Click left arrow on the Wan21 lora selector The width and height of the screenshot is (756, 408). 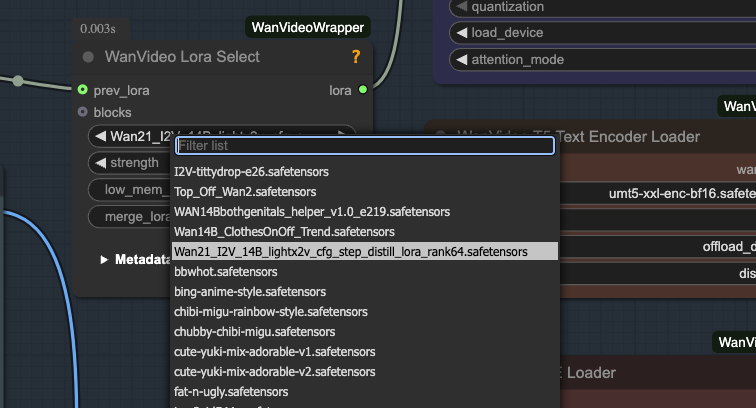[x=100, y=136]
